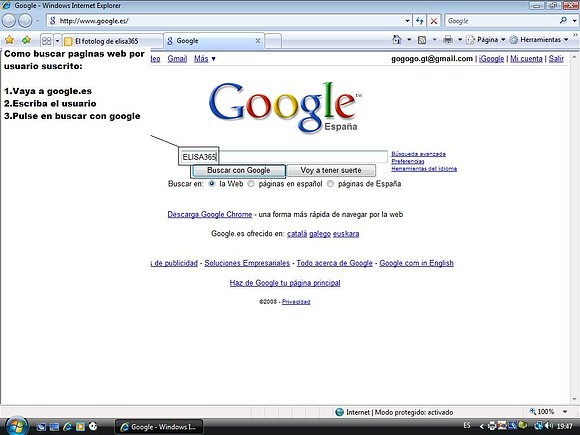This screenshot has width=580, height=435.
Task: Launch Internet Explorer from quick launch
Action: (x=67, y=426)
